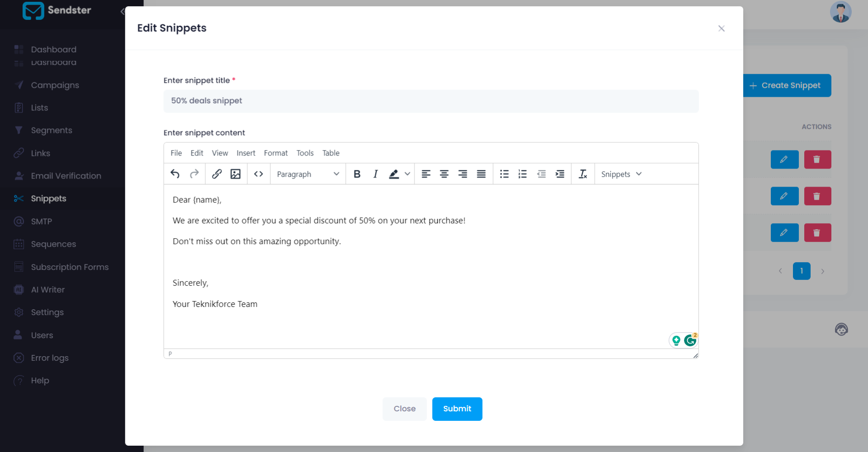Open the Format menu
The height and width of the screenshot is (452, 868).
(x=275, y=153)
